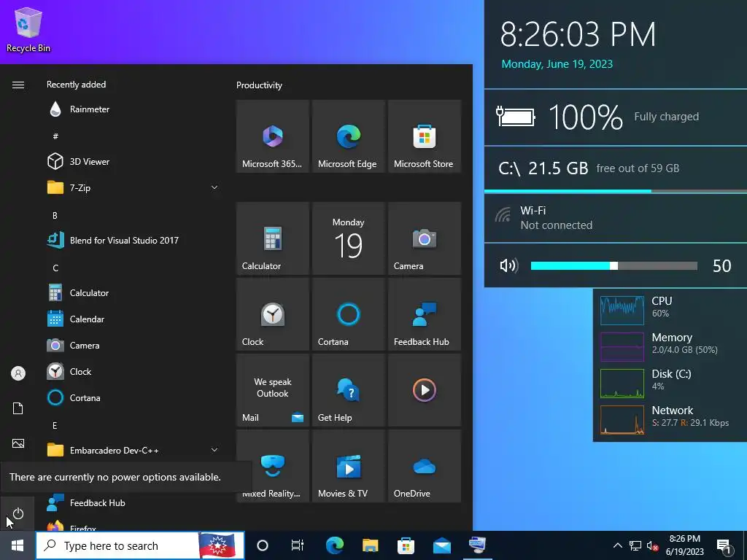
Task: Open the Get Help tile
Action: pos(348,390)
